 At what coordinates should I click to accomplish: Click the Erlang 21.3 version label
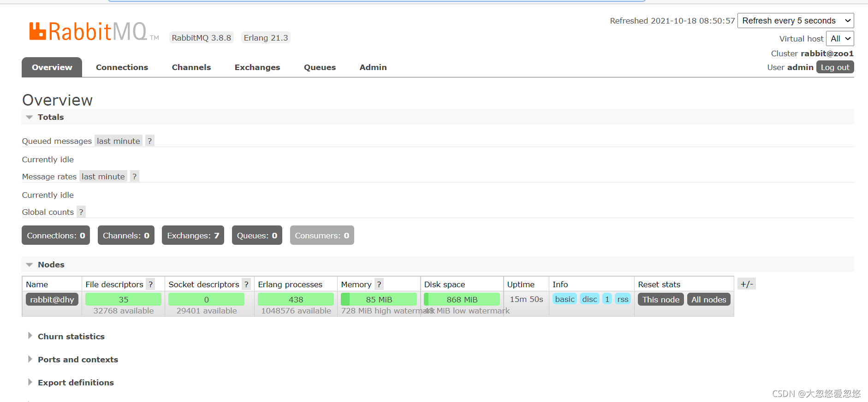click(266, 38)
